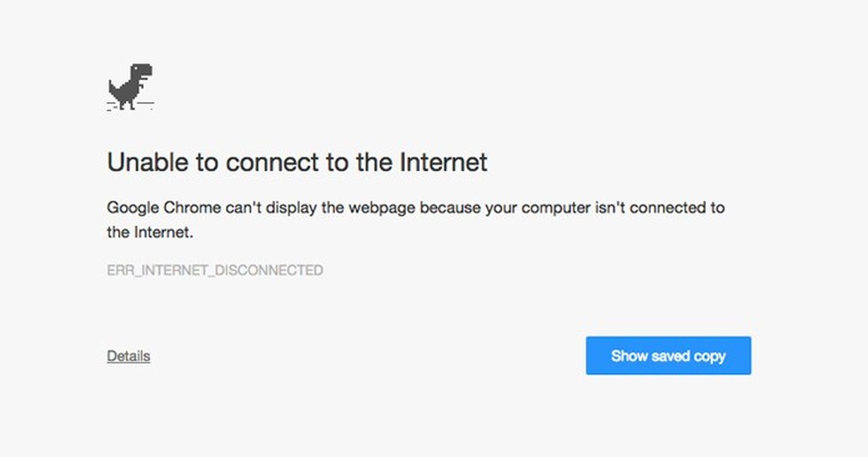This screenshot has height=457, width=868.
Task: Click the word "your" in the description
Action: [499, 209]
